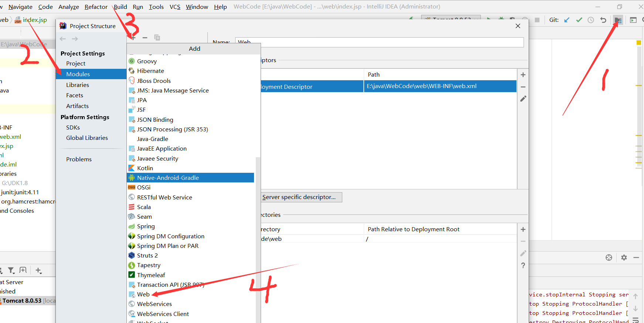Click the minus remove icon above module list

point(145,37)
